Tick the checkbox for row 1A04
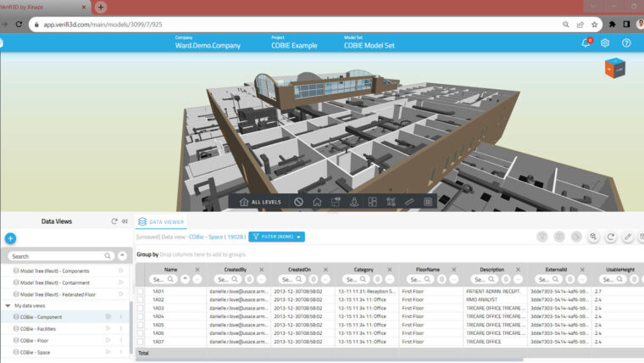 (141, 316)
